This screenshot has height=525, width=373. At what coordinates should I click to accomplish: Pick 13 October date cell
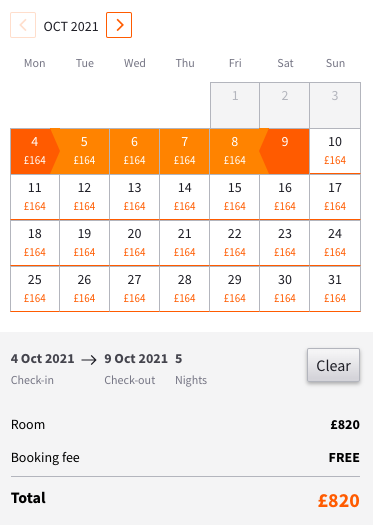(x=135, y=197)
